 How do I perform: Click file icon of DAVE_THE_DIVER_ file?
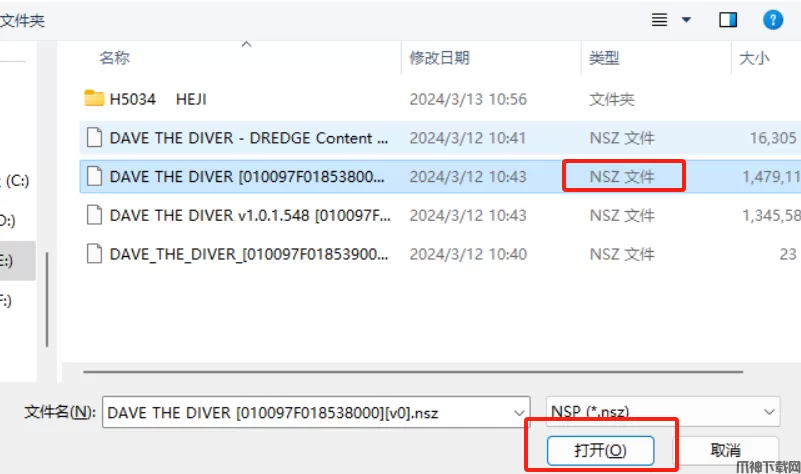coord(94,254)
